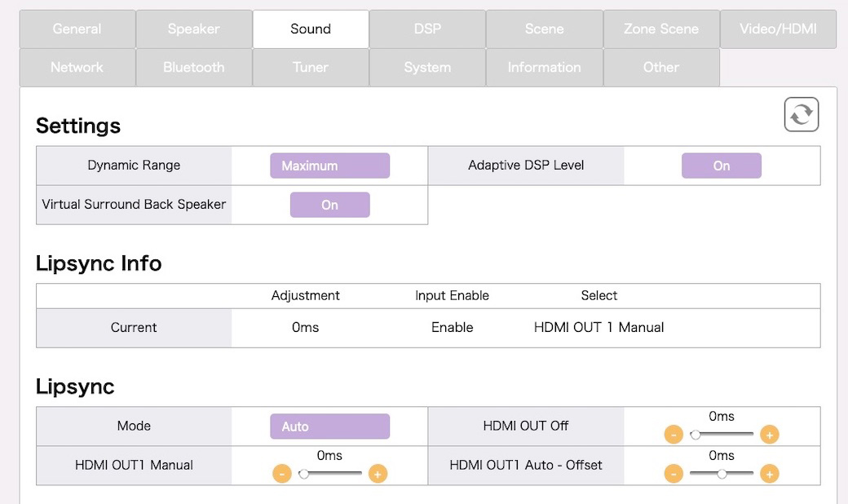Screen dimensions: 848x504
Task: Go to the System tab
Action: [427, 67]
